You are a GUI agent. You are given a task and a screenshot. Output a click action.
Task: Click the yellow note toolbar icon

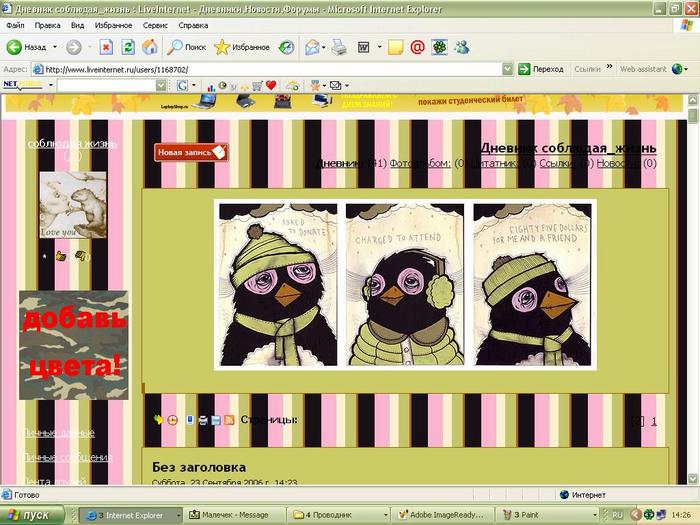pyautogui.click(x=396, y=47)
